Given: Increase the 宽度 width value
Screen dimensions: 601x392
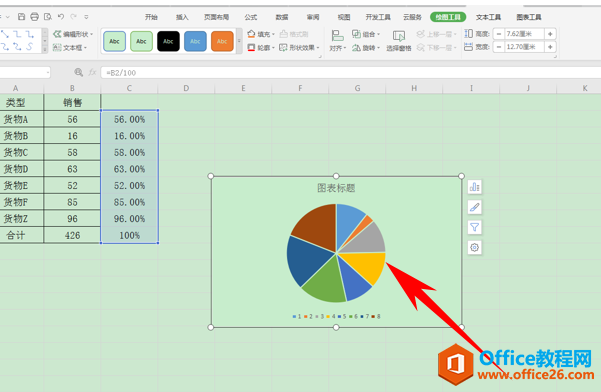Looking at the screenshot, I should (x=550, y=47).
